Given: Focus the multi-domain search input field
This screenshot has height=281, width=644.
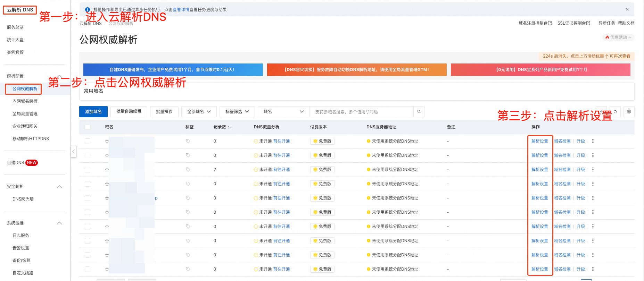Looking at the screenshot, I should coord(362,112).
